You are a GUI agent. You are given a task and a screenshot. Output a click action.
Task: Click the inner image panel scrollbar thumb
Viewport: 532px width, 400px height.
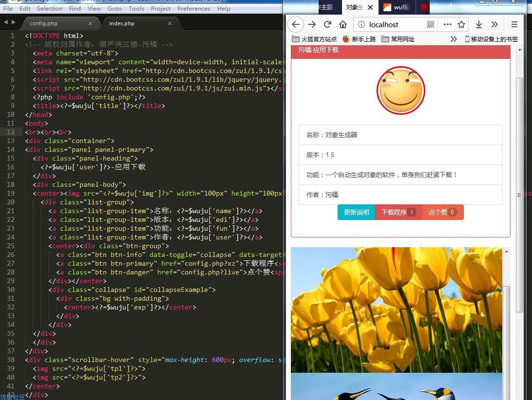(x=506, y=343)
